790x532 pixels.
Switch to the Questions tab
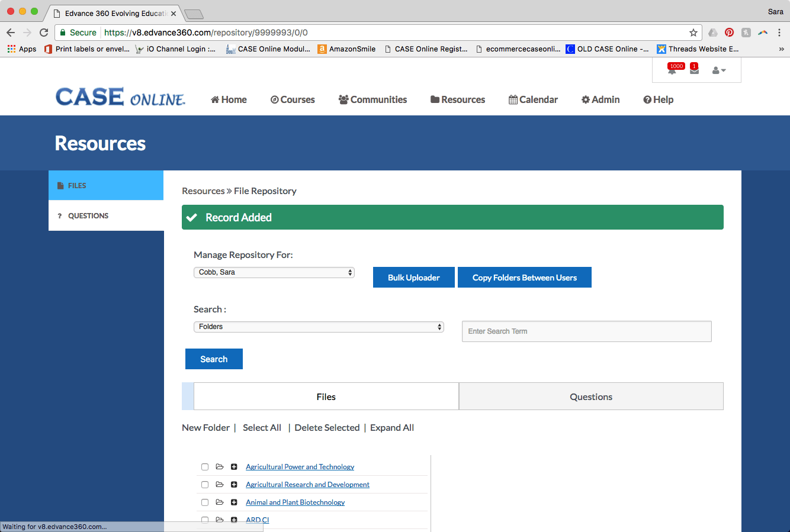pyautogui.click(x=590, y=396)
